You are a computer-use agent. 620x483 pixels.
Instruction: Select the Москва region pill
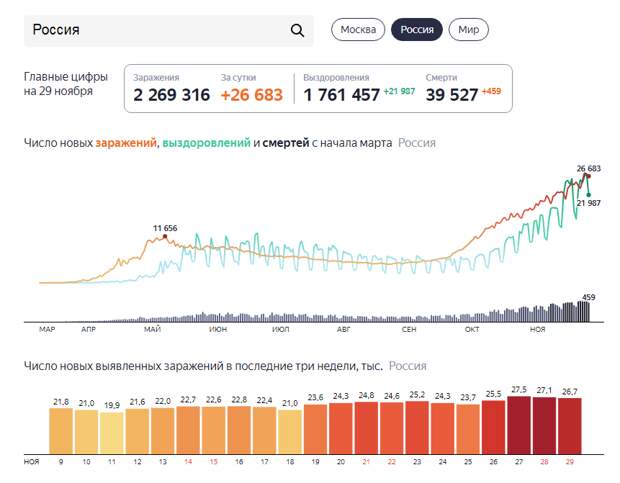358,30
